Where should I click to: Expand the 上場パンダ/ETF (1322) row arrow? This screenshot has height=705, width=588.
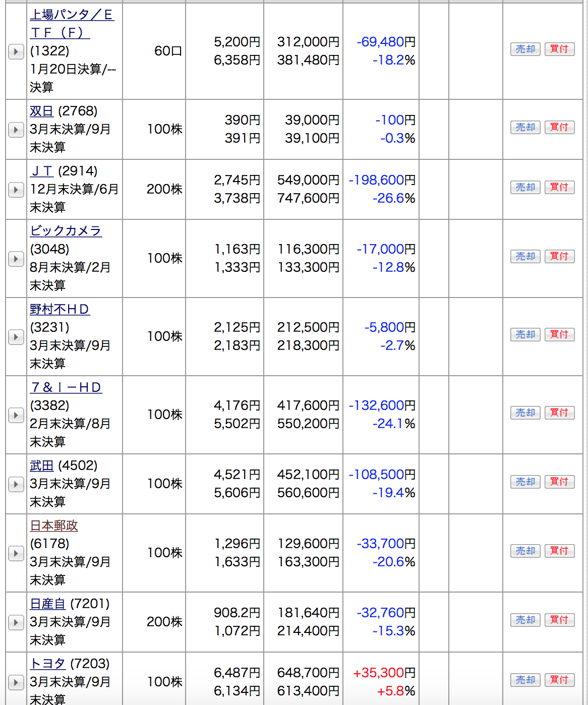tap(16, 51)
